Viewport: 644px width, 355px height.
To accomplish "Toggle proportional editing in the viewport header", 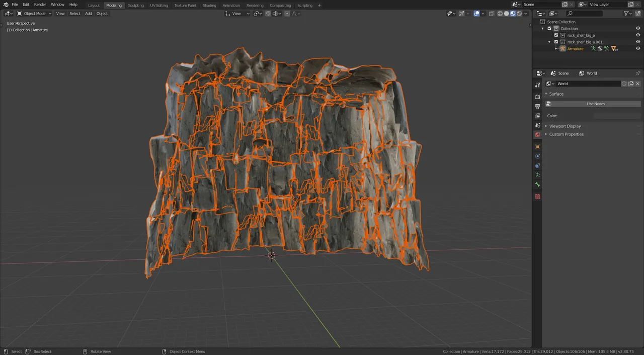I will tap(287, 14).
